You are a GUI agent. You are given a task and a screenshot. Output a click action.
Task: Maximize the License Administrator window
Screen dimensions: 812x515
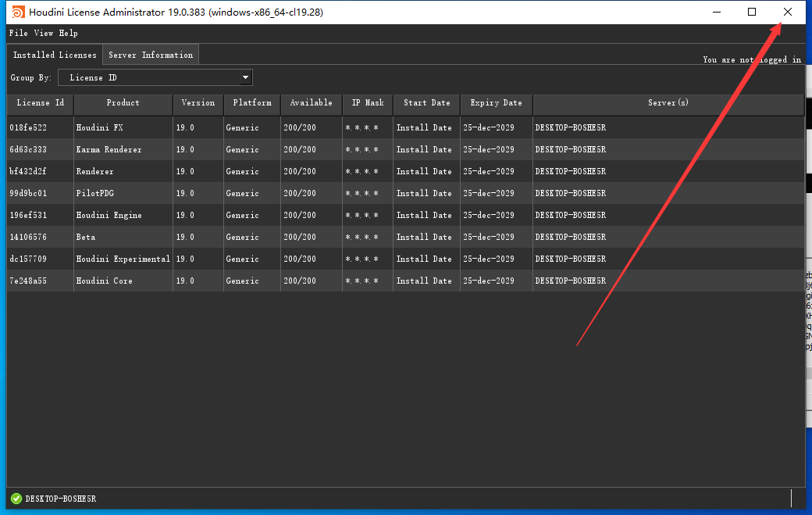[x=752, y=12]
